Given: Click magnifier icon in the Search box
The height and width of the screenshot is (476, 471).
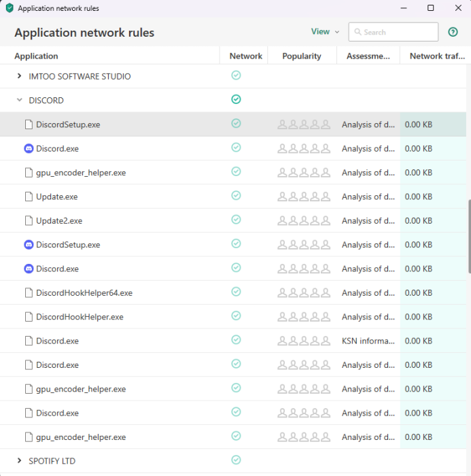Looking at the screenshot, I should point(357,32).
